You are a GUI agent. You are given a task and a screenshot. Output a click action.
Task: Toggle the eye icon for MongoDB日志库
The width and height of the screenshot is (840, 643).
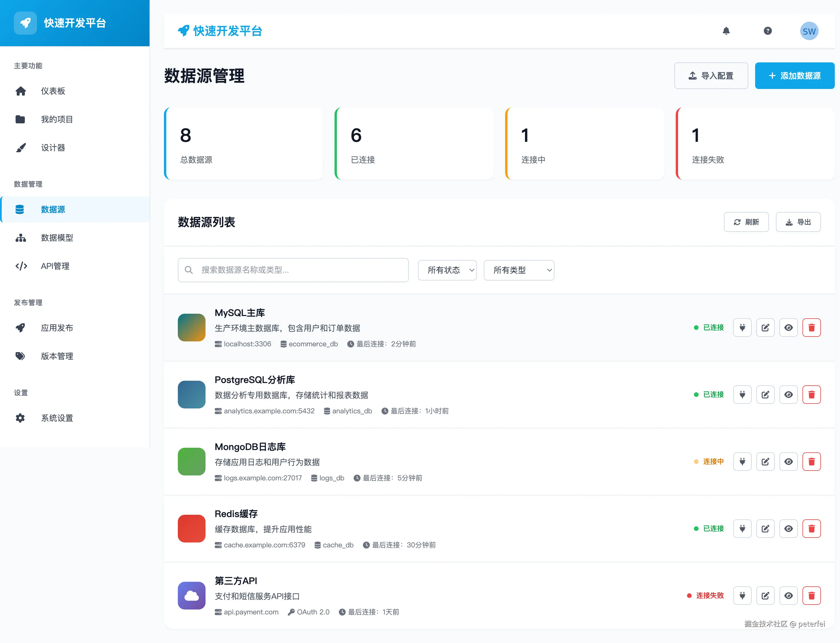tap(788, 462)
